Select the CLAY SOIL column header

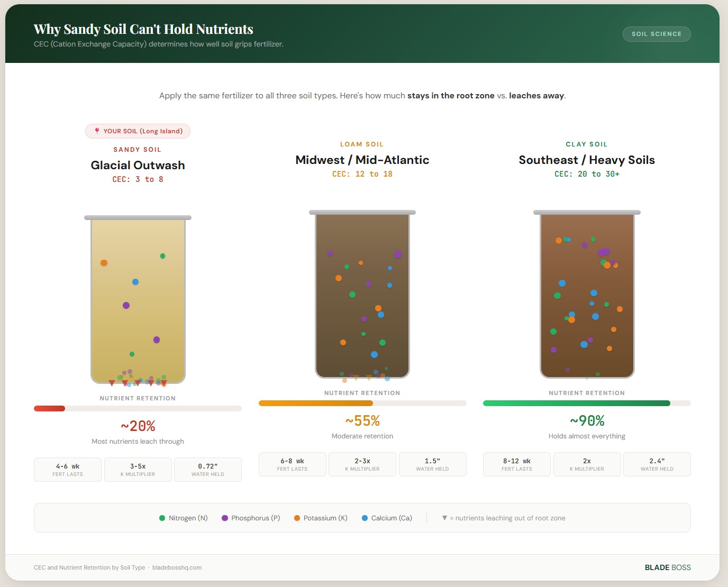click(587, 144)
